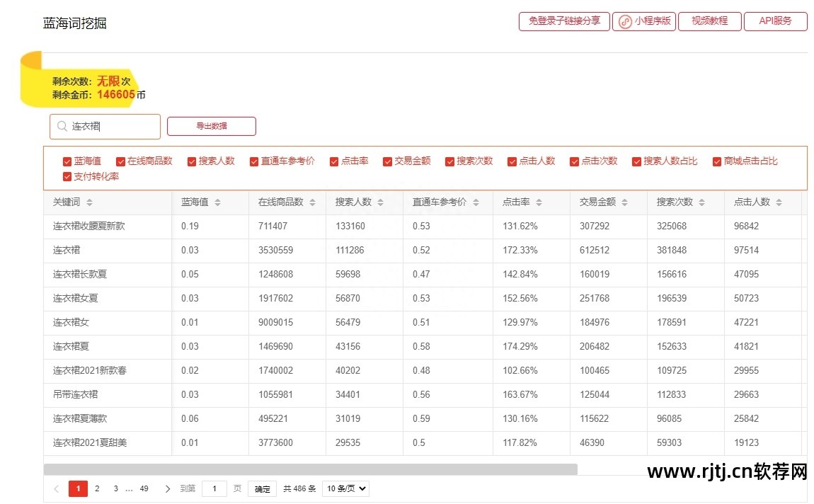Click the mini-program icon in 小程序版 button
The width and height of the screenshot is (814, 504).
point(625,21)
